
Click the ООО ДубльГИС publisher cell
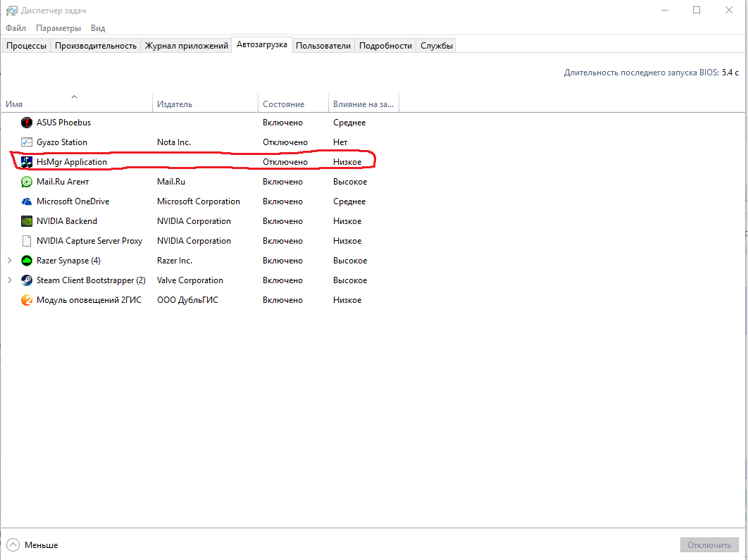[187, 300]
